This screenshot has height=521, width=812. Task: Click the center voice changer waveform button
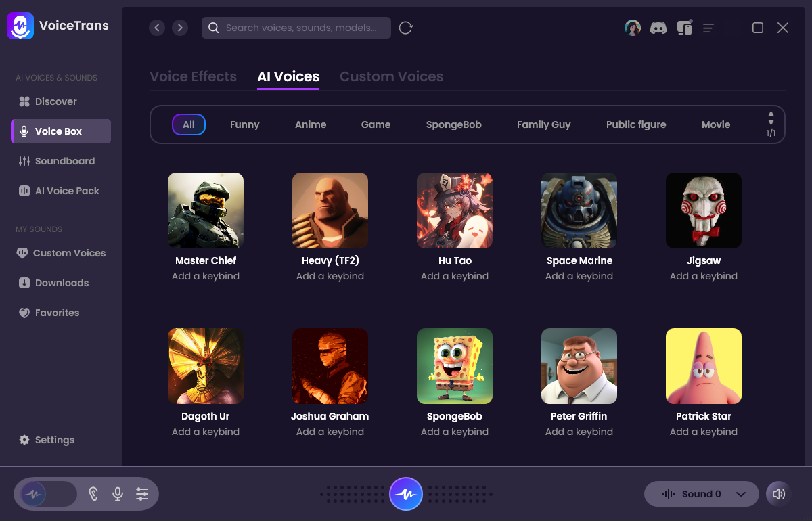[406, 494]
